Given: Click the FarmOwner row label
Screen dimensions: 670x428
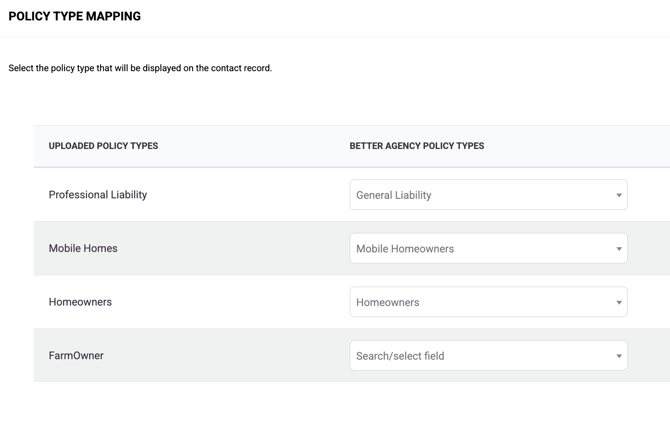Looking at the screenshot, I should pyautogui.click(x=76, y=355).
